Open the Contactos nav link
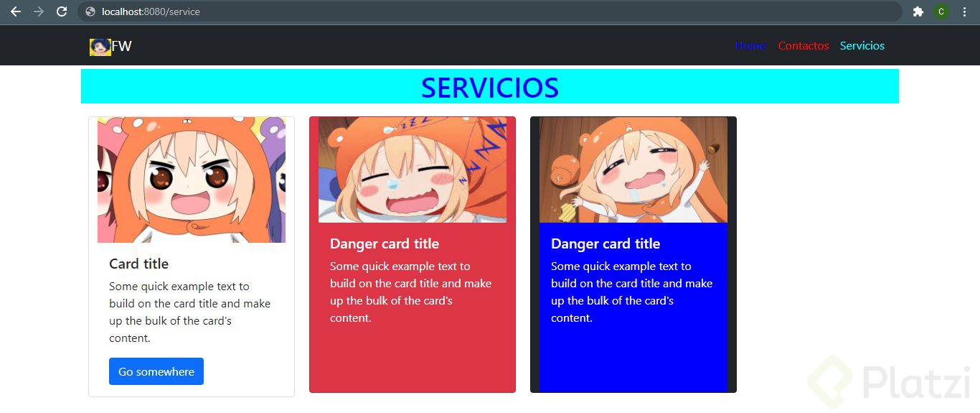 pos(804,45)
